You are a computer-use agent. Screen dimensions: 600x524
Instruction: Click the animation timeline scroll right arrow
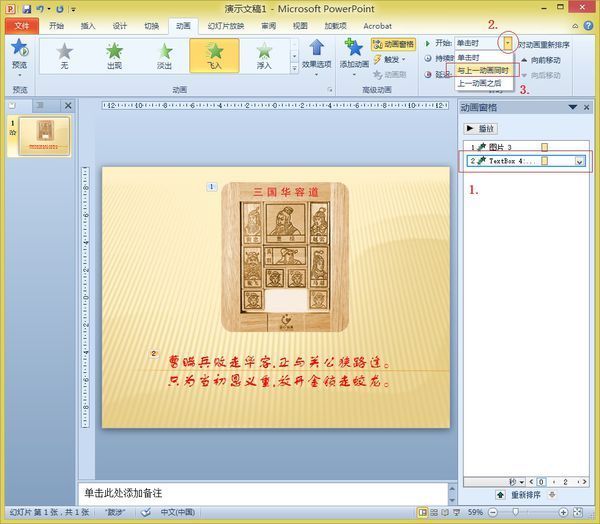pos(584,482)
